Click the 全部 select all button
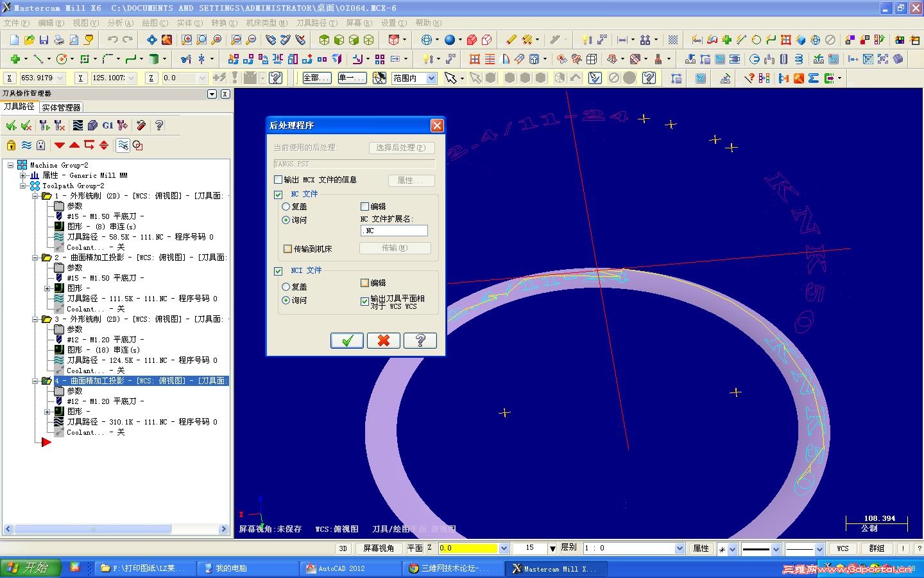 click(x=316, y=78)
